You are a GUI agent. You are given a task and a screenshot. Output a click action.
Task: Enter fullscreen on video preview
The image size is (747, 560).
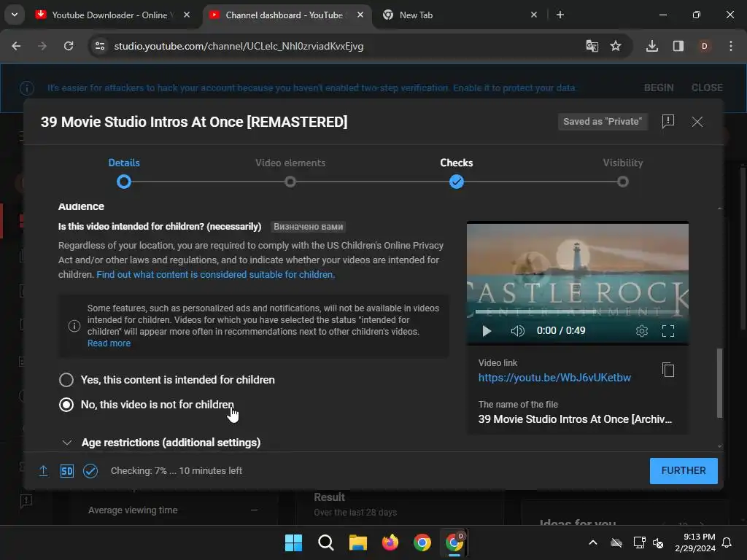point(668,330)
